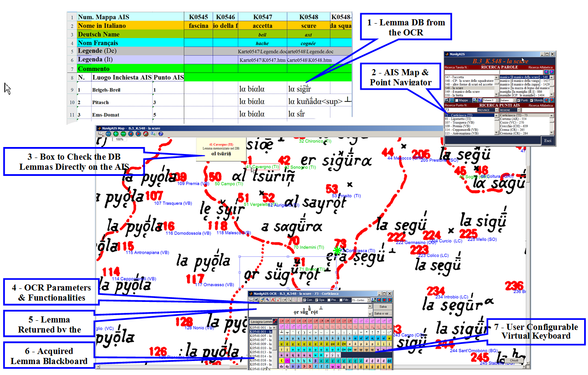Go to previous map with left arrow in Map toolbar

(x=131, y=133)
